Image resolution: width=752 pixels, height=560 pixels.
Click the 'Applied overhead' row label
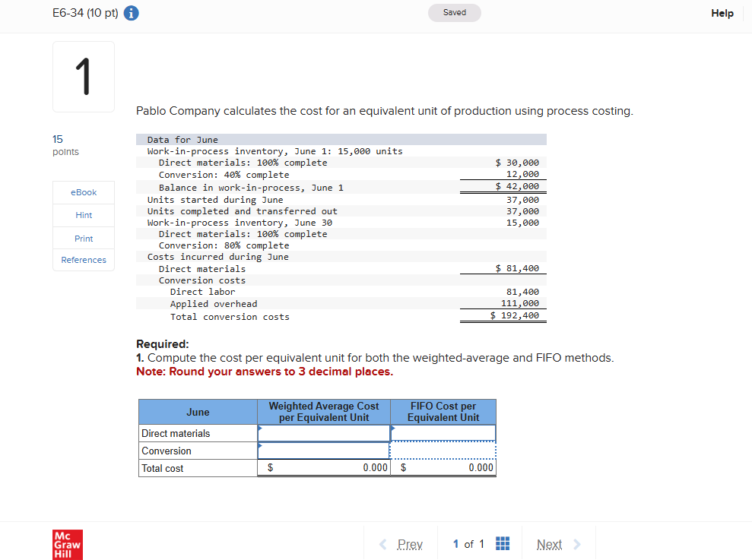[214, 303]
